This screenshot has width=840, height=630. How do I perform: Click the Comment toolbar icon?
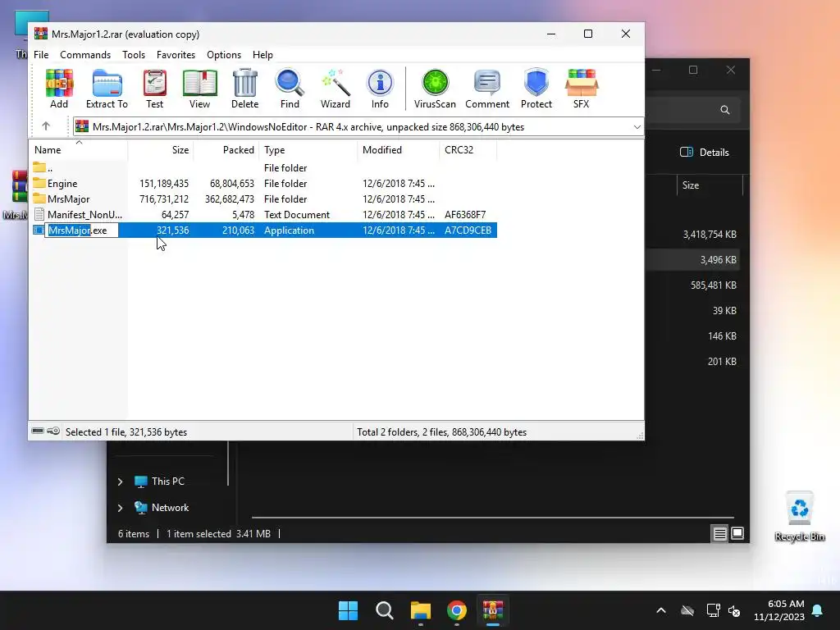(x=487, y=89)
